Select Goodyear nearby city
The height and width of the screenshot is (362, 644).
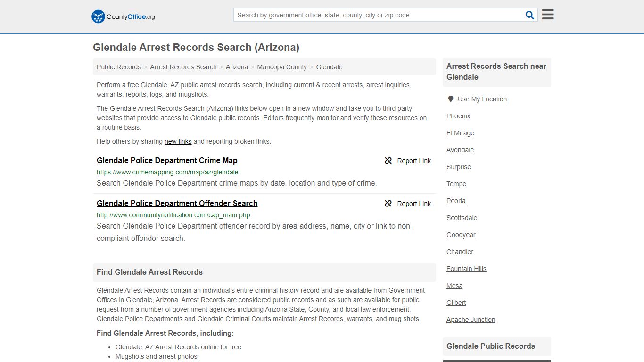(x=461, y=235)
